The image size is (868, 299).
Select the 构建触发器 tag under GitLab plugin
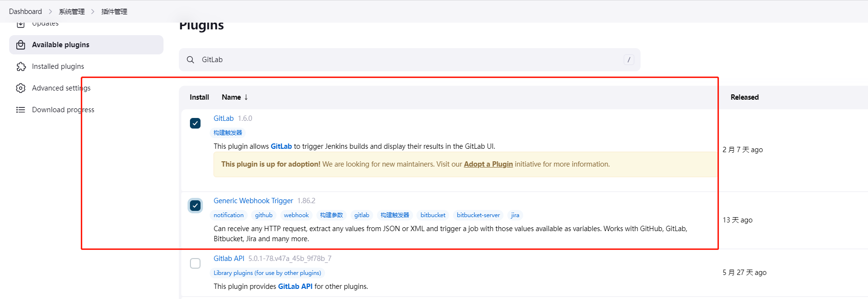click(228, 133)
